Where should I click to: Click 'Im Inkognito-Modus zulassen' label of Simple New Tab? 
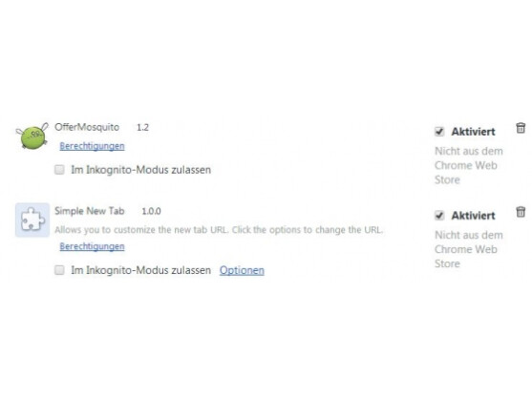click(140, 270)
